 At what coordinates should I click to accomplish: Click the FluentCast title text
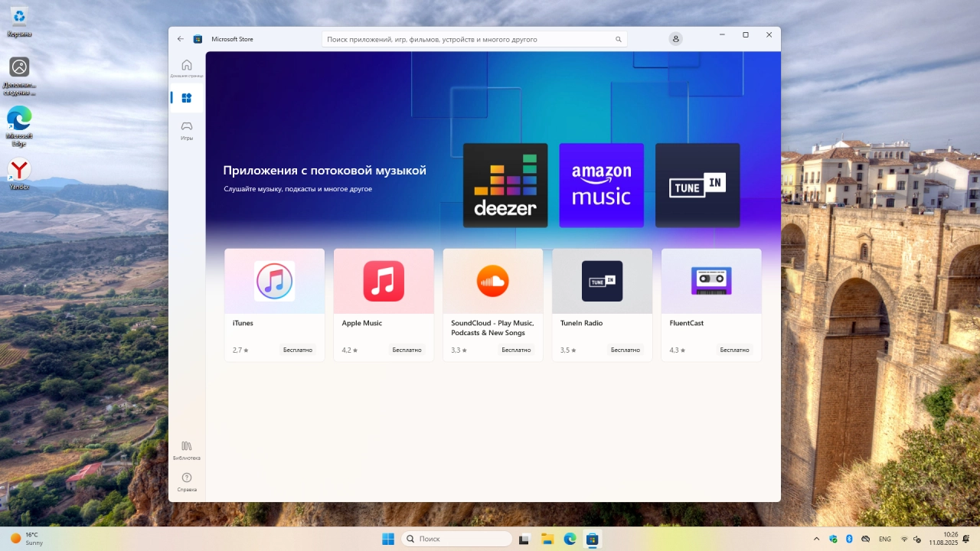[687, 323]
